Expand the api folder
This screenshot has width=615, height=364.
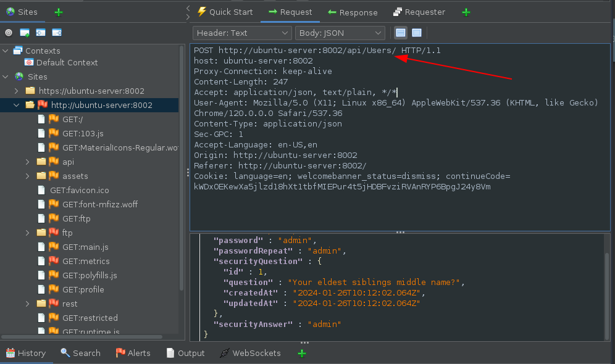[27, 162]
